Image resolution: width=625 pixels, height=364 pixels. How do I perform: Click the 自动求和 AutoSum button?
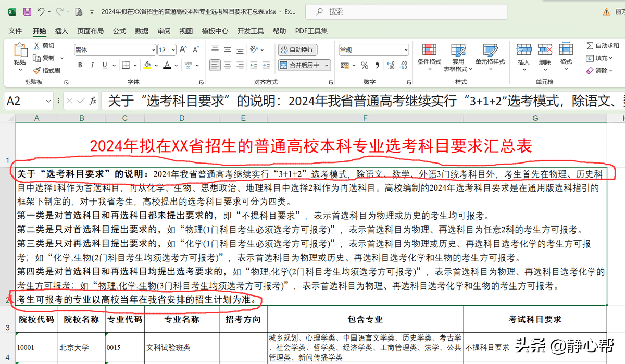tap(603, 46)
